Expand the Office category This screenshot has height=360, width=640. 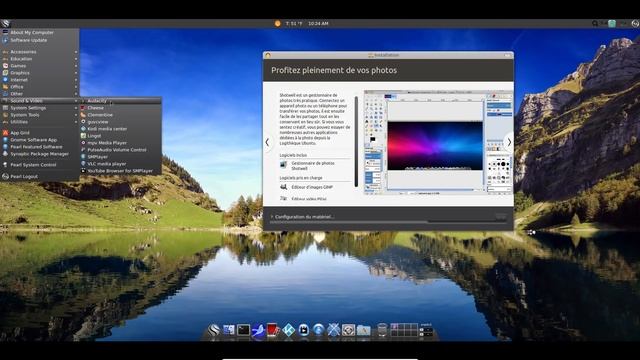click(40, 87)
